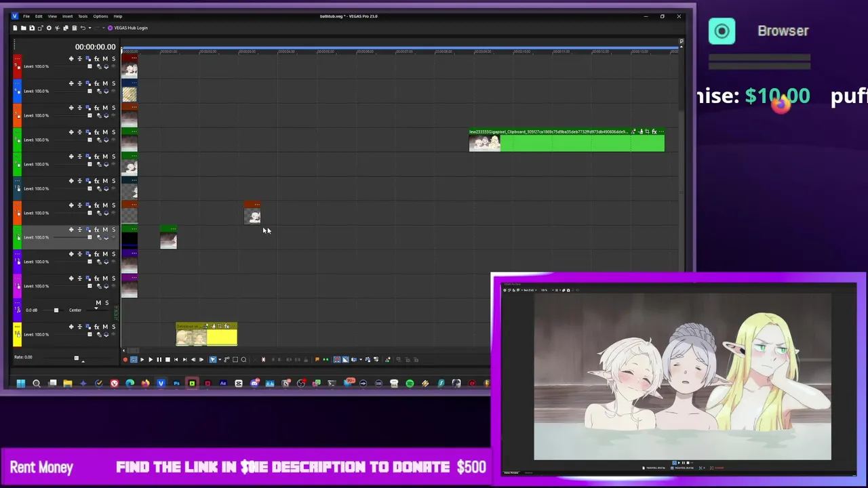Click the Copy icon in toolbar
The image size is (868, 488).
tap(66, 28)
